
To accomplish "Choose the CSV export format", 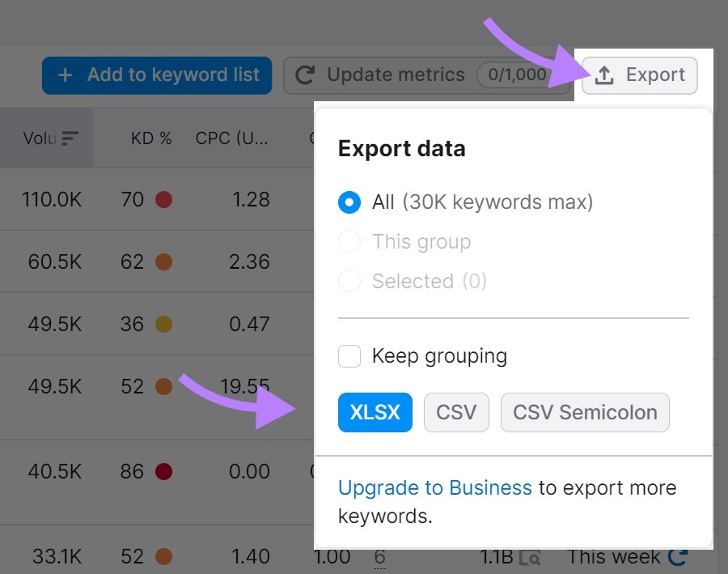I will (456, 412).
